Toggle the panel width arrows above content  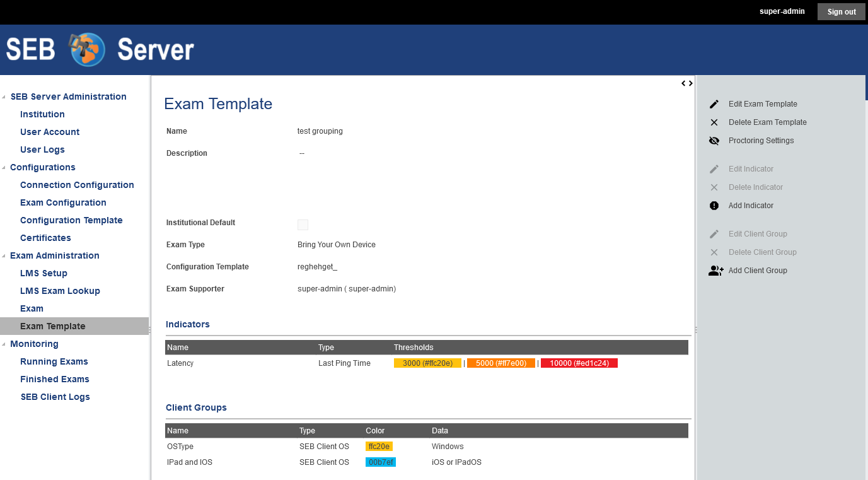686,83
